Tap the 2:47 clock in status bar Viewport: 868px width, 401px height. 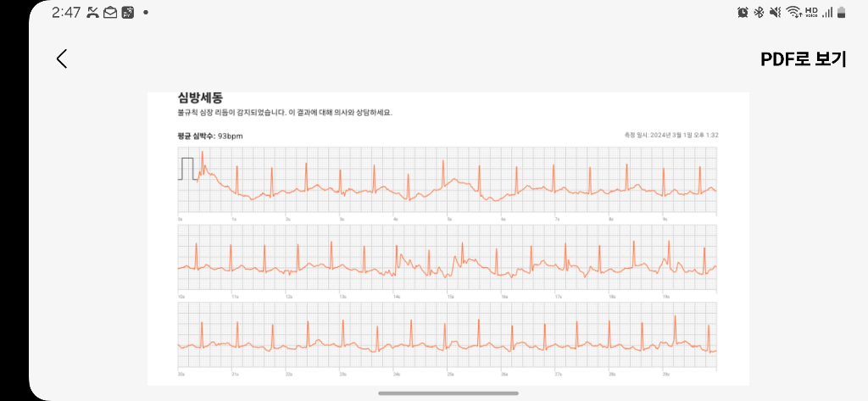click(x=65, y=13)
